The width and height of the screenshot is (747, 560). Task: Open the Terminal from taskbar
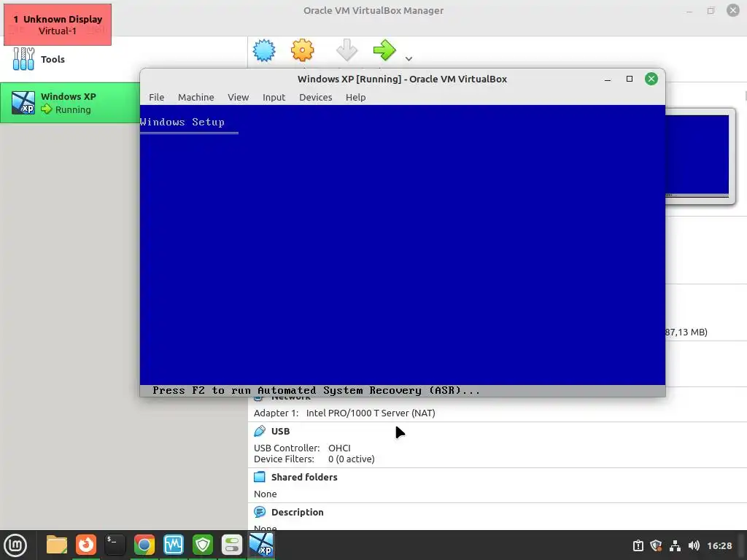point(115,545)
